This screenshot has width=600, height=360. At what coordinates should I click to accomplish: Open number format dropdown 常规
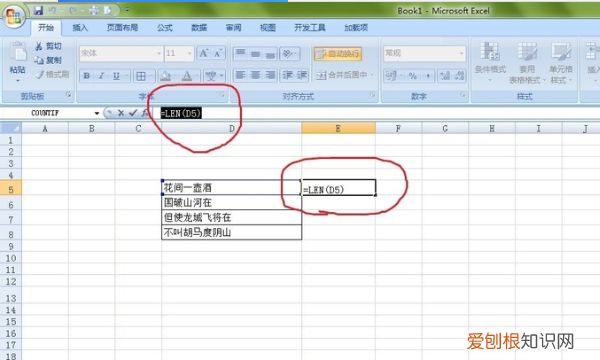461,53
